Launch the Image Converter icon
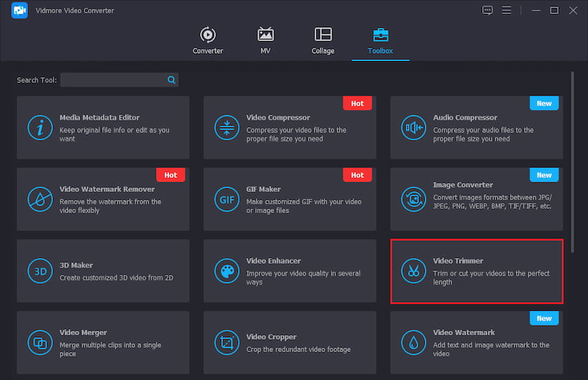This screenshot has height=380, width=588. point(413,199)
